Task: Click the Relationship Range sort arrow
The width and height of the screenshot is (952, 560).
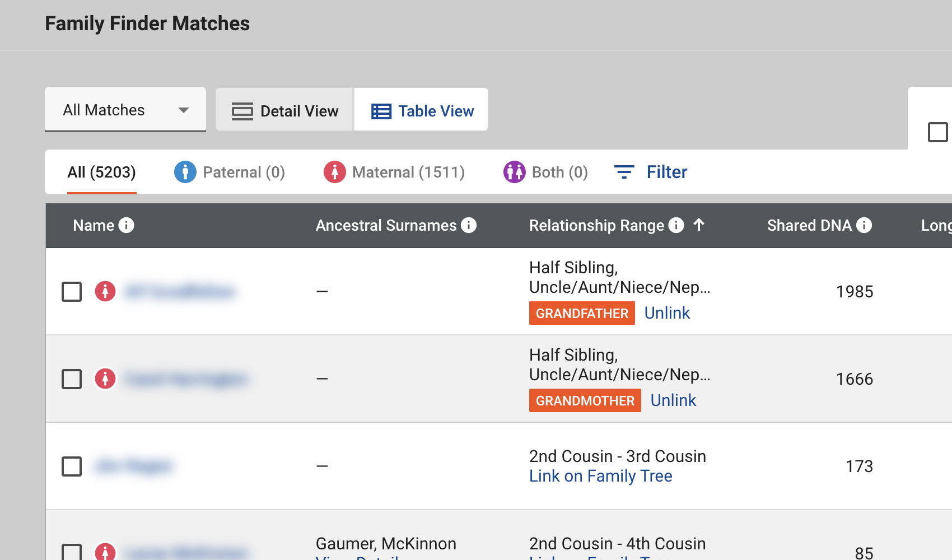Action: pyautogui.click(x=699, y=225)
